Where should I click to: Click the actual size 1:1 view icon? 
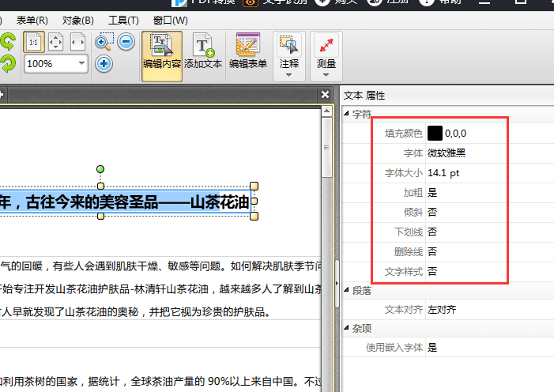[x=34, y=42]
